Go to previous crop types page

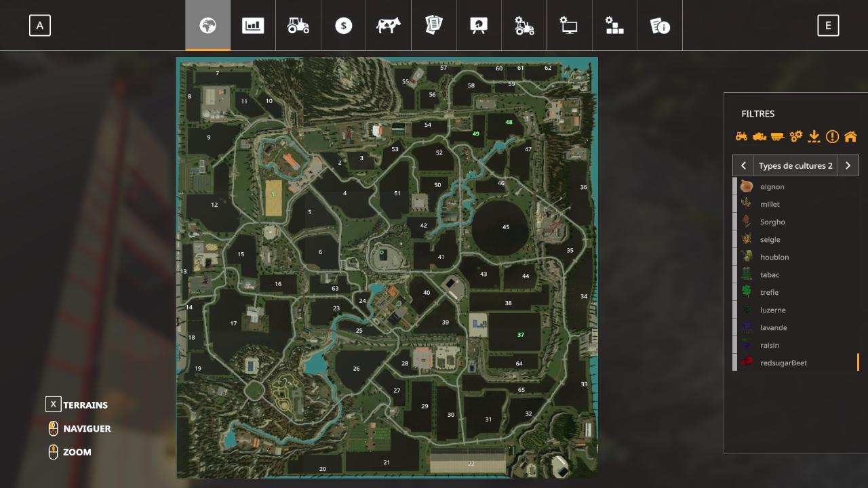coord(743,165)
